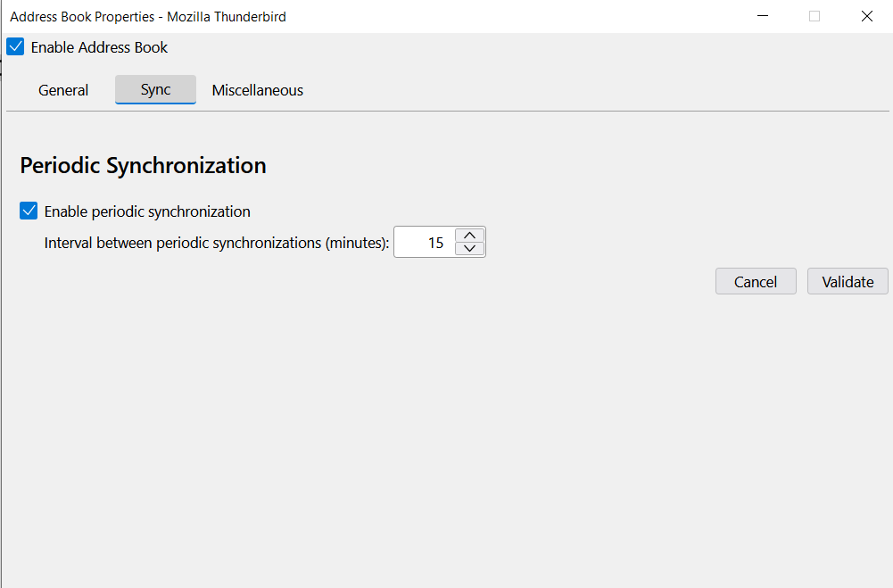This screenshot has height=588, width=893.
Task: Click the Validate button
Action: pyautogui.click(x=848, y=281)
